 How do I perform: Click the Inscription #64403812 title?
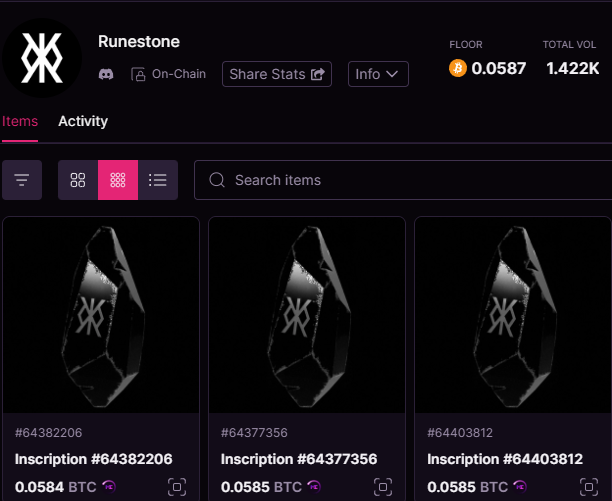point(505,459)
